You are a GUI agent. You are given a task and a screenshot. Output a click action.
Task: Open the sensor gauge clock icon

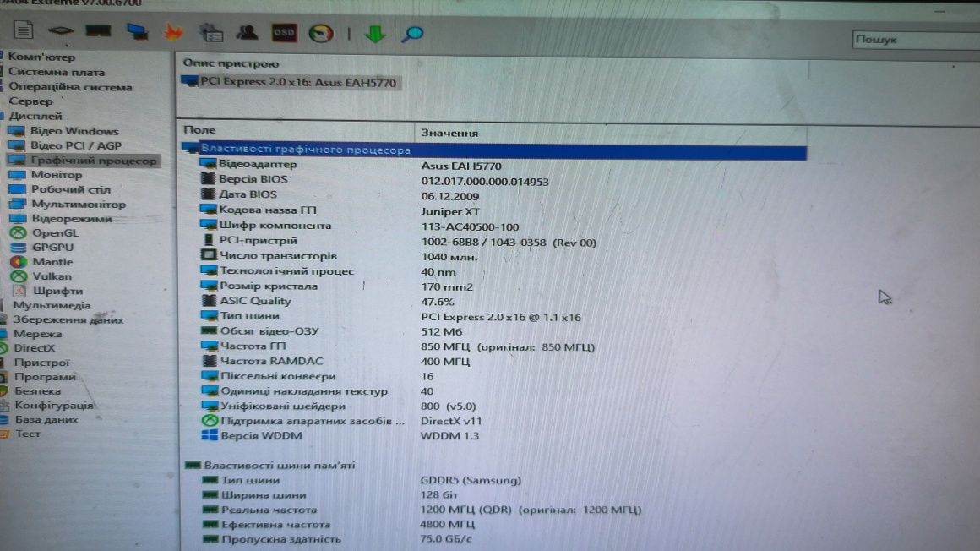pos(321,33)
